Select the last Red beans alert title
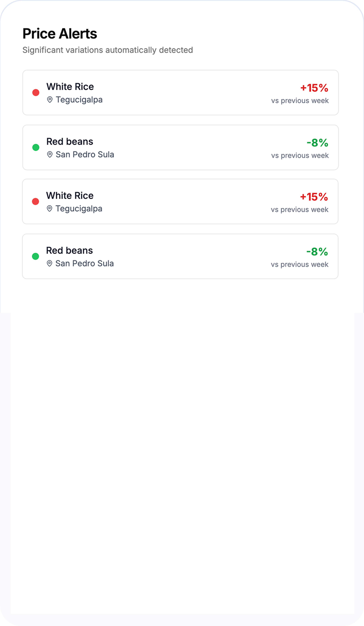 coord(69,250)
